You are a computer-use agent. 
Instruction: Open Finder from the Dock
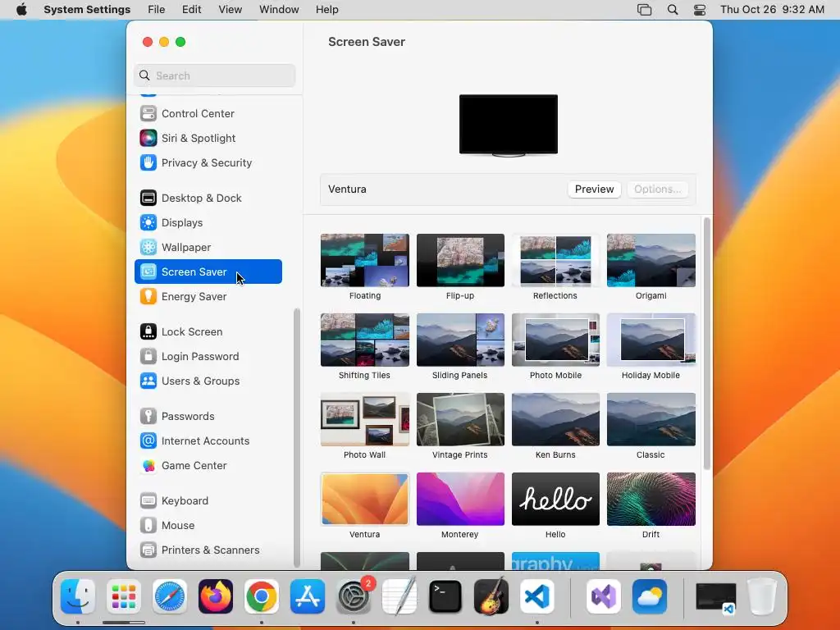tap(78, 597)
